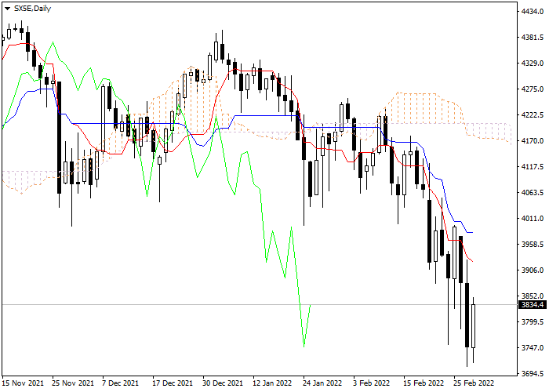Click the 4222.5 price axis label
549x392 pixels.
click(533, 115)
